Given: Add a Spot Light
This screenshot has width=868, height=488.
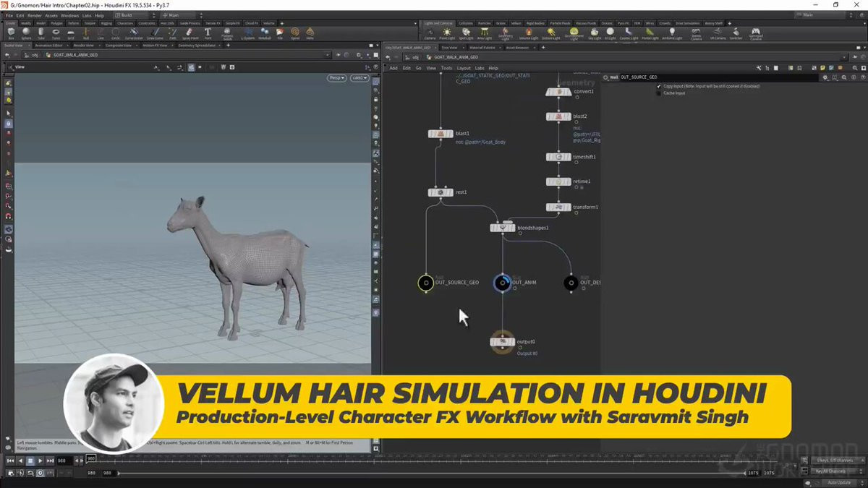Looking at the screenshot, I should [x=466, y=33].
